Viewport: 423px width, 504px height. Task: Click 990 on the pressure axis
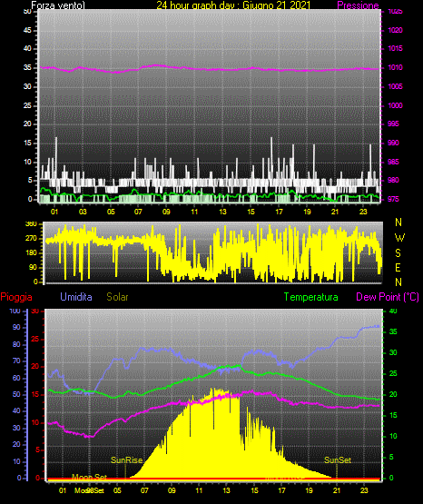[x=393, y=143]
